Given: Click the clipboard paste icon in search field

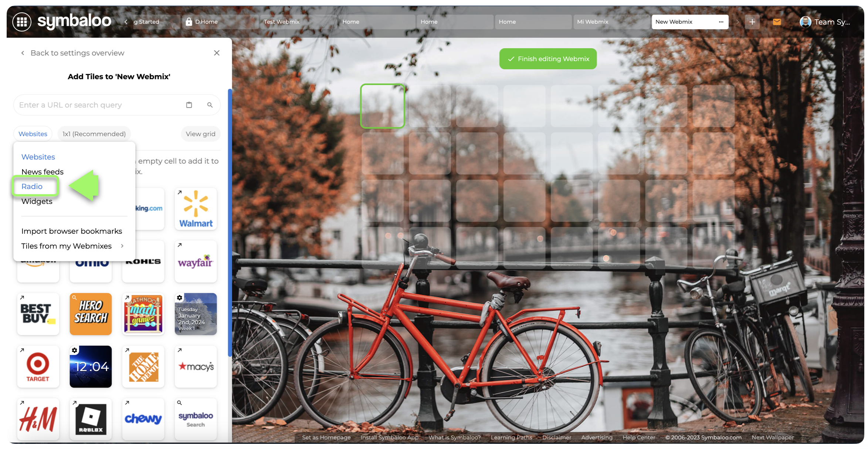Looking at the screenshot, I should 189,105.
